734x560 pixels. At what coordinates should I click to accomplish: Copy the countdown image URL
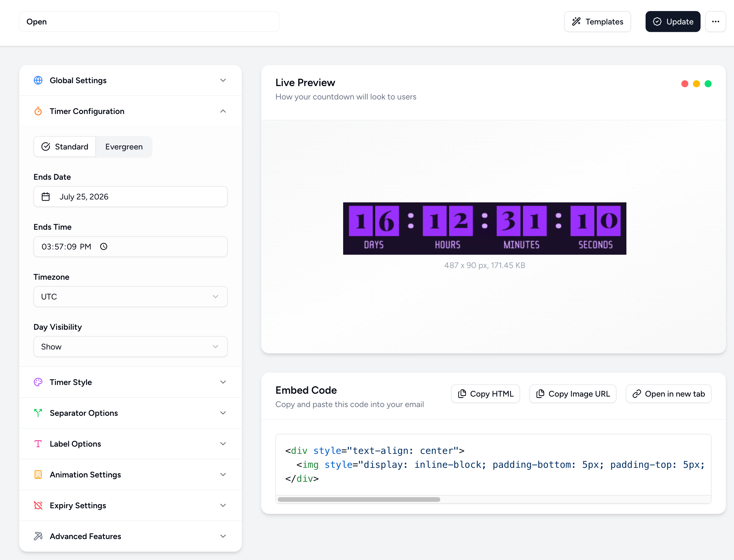point(573,394)
